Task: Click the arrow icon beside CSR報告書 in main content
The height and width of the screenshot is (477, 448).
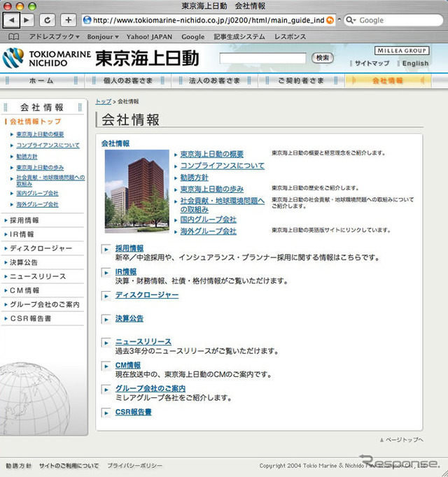Action: point(106,413)
